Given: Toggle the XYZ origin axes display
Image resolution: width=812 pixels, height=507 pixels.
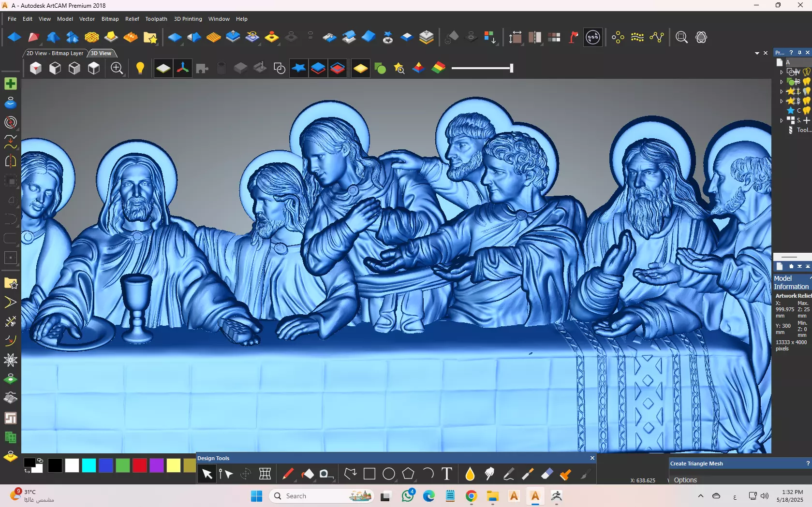Looking at the screenshot, I should [183, 68].
